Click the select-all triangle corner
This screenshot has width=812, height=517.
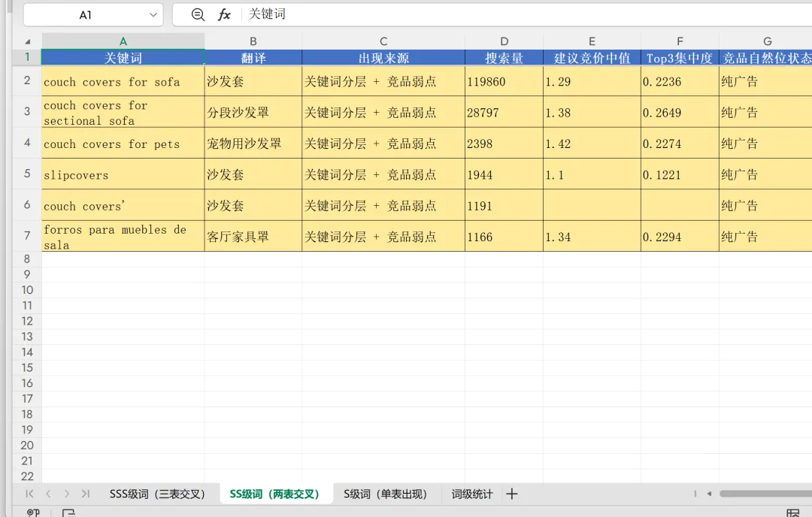coord(28,41)
